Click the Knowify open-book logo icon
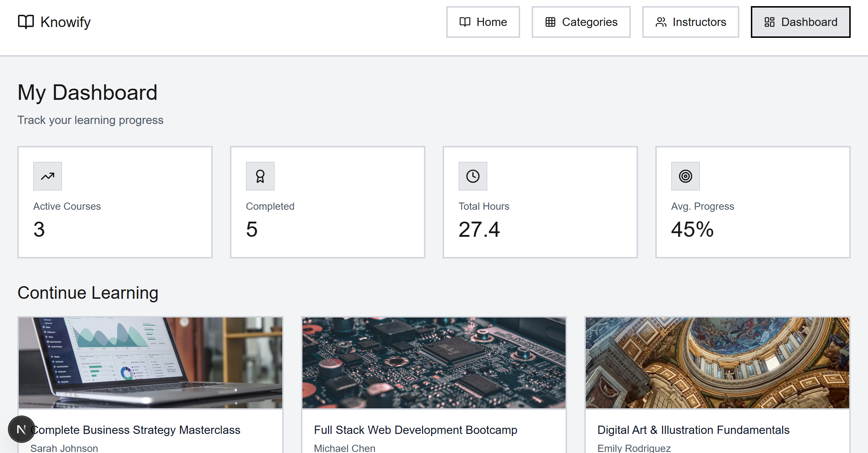The image size is (868, 453). coord(26,22)
